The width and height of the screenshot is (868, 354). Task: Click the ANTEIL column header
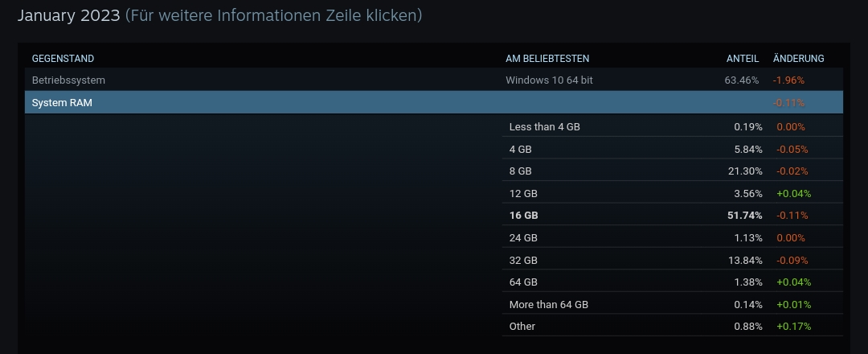click(x=743, y=58)
